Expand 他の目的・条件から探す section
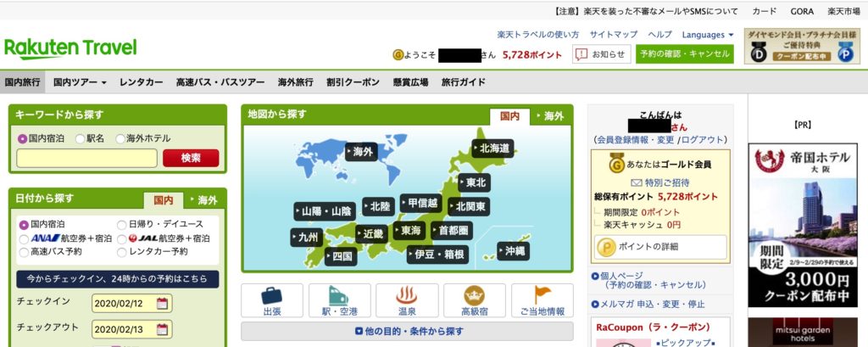868x347 pixels. click(x=407, y=331)
